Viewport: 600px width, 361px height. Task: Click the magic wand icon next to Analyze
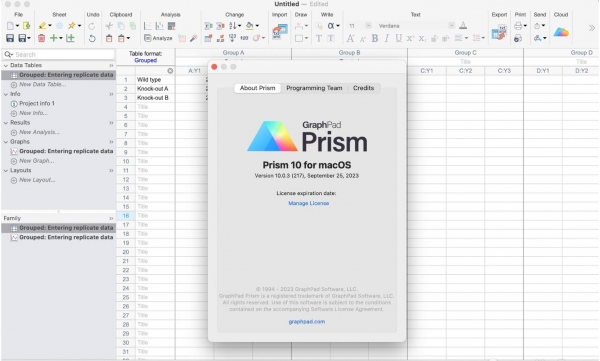pos(194,38)
